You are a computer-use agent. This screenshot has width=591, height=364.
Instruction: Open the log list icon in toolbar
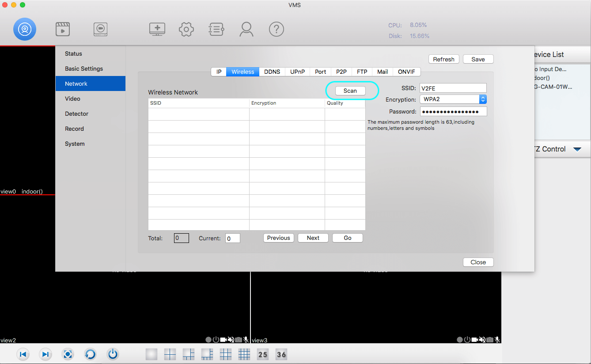click(x=216, y=29)
